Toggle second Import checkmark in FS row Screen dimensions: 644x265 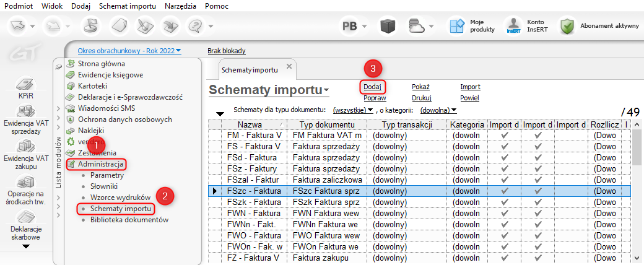tap(538, 146)
